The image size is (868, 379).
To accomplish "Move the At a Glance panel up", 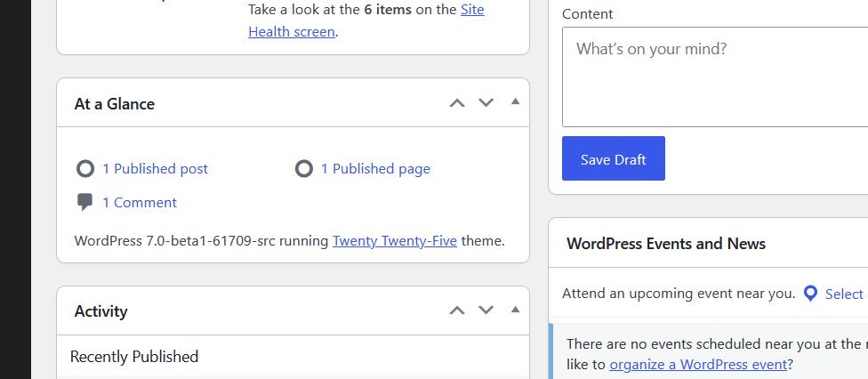I will pyautogui.click(x=457, y=103).
